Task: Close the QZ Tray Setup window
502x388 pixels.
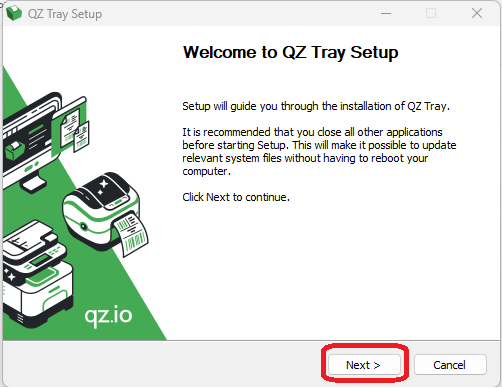Action: tap(477, 13)
